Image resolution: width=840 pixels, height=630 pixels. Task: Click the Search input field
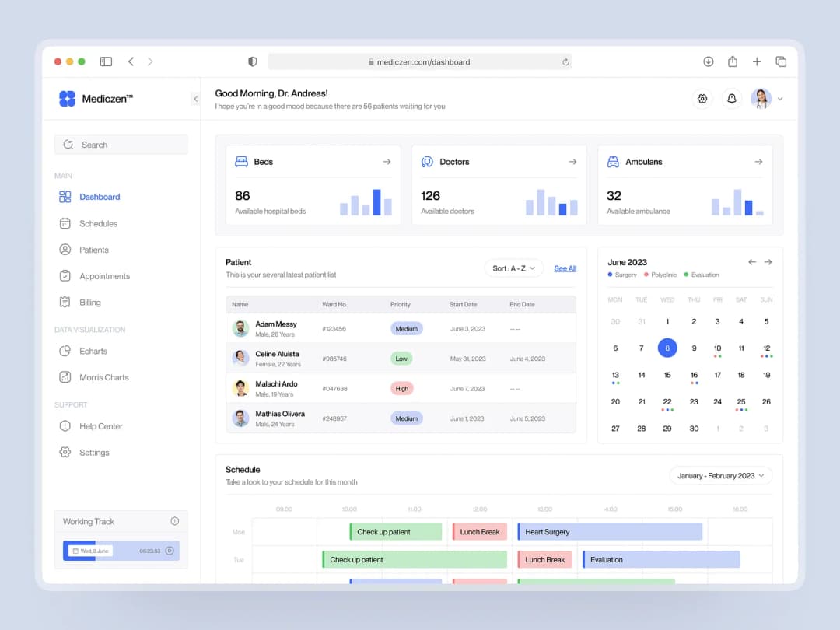pos(121,145)
